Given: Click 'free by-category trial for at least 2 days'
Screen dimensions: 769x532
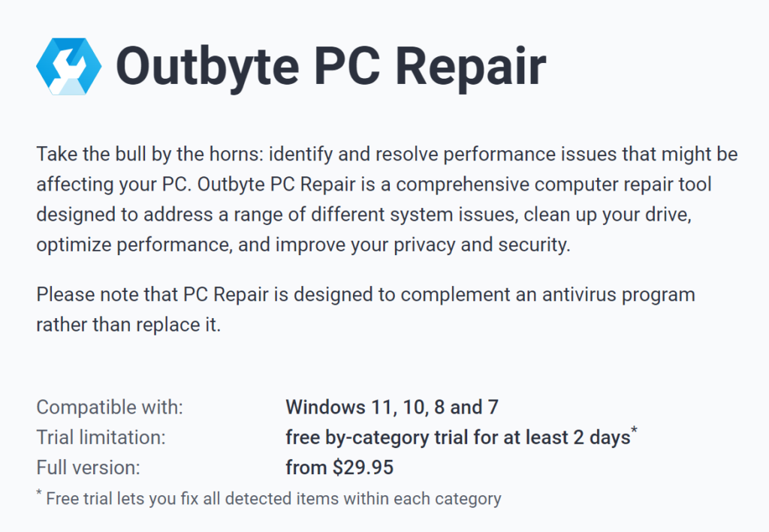Looking at the screenshot, I should pos(457,437).
